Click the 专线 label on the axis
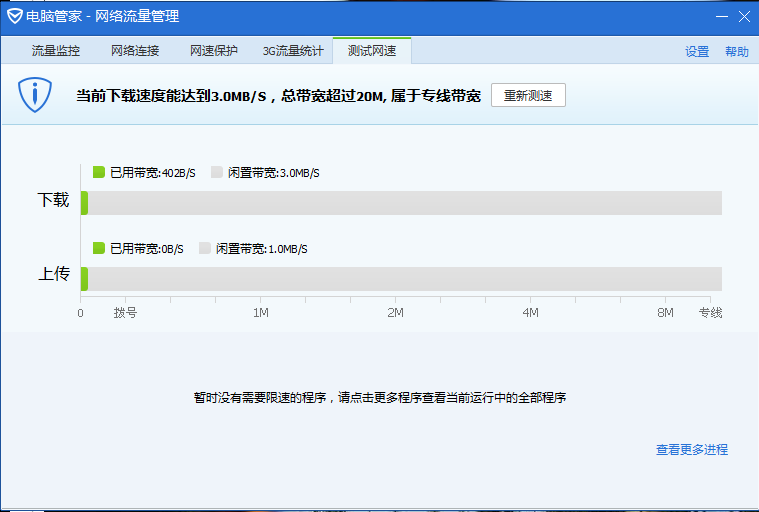The width and height of the screenshot is (759, 512). tap(709, 313)
